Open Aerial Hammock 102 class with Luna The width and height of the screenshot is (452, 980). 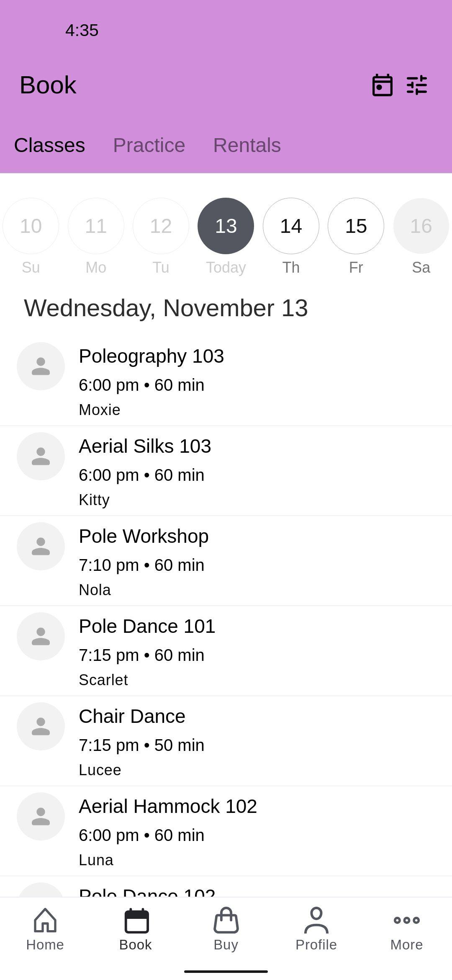point(226,831)
